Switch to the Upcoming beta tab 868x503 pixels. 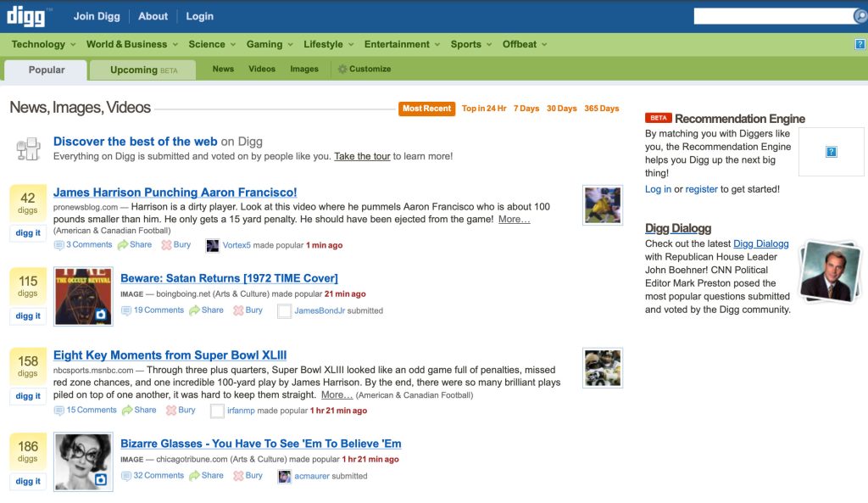(x=142, y=70)
